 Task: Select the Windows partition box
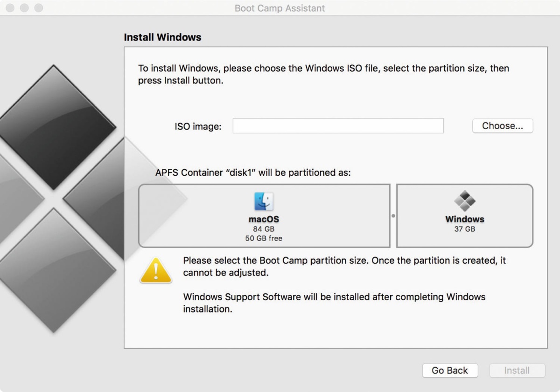point(465,216)
